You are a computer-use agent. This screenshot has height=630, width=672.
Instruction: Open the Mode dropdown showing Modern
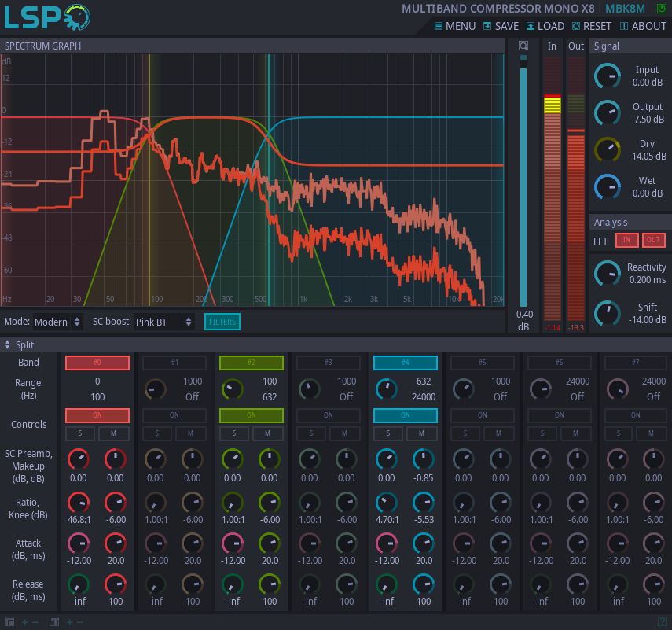pos(57,322)
